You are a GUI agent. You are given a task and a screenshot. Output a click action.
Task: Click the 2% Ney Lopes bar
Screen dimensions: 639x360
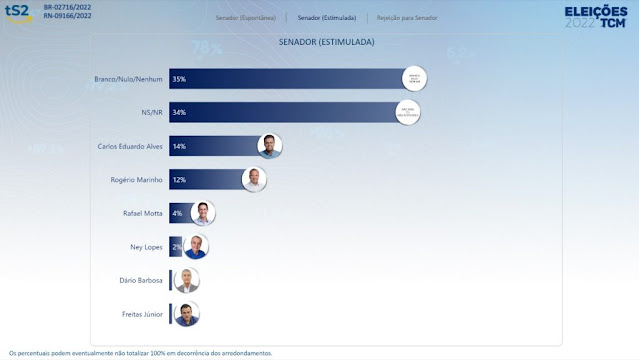click(x=176, y=247)
